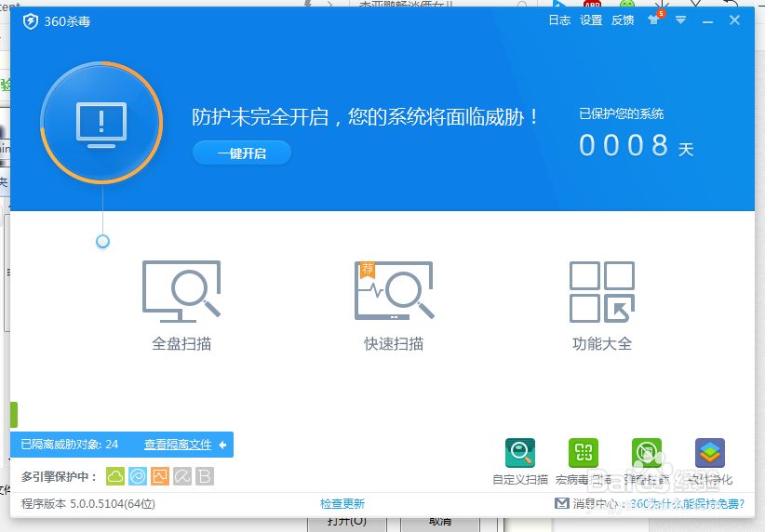Open the 设置 settings menu
765x532 pixels.
click(x=591, y=20)
